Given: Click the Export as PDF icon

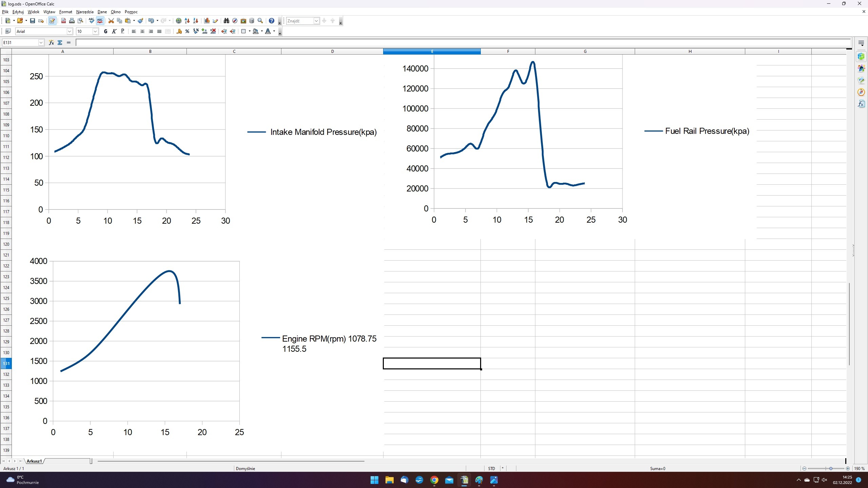Looking at the screenshot, I should [63, 21].
